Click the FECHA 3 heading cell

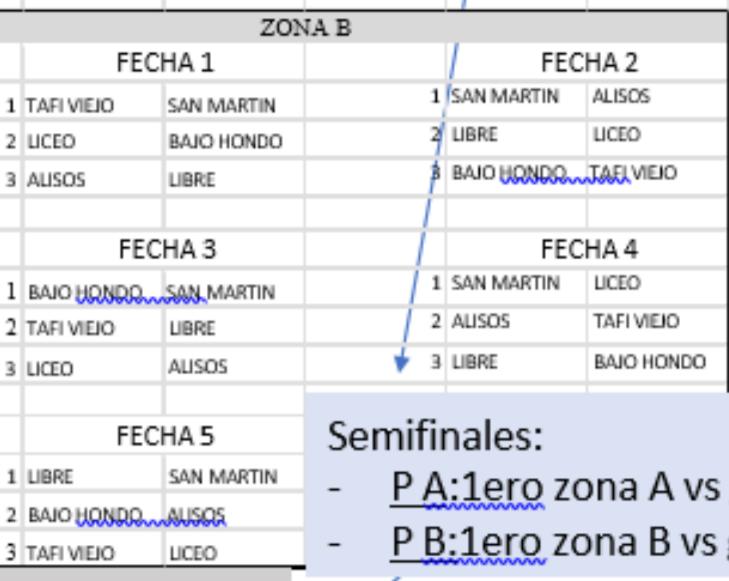tap(167, 249)
